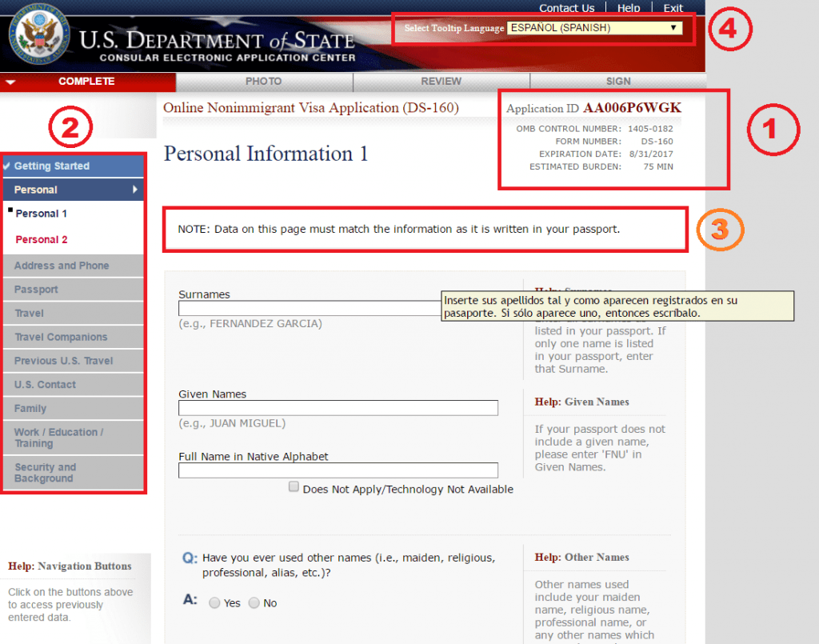The image size is (819, 644).
Task: Select the Personal 1 page
Action: (x=42, y=214)
